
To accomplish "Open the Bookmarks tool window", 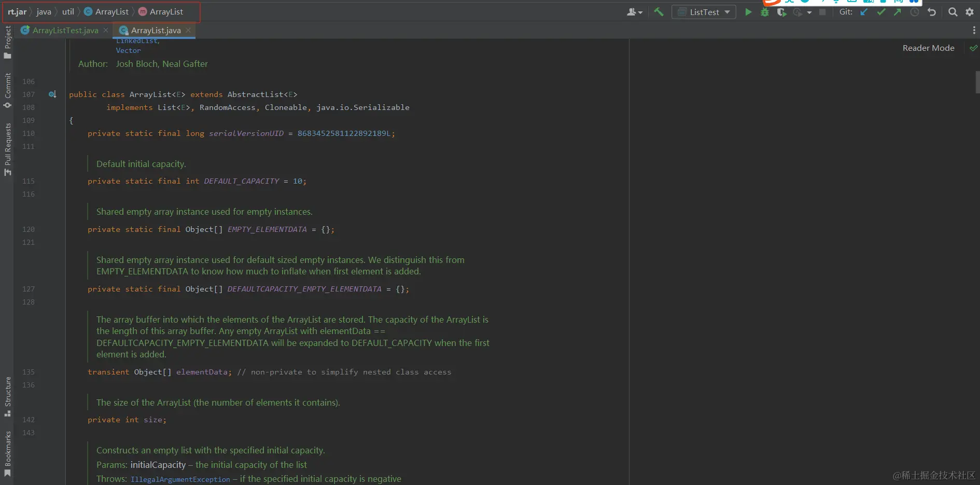I will (x=8, y=454).
